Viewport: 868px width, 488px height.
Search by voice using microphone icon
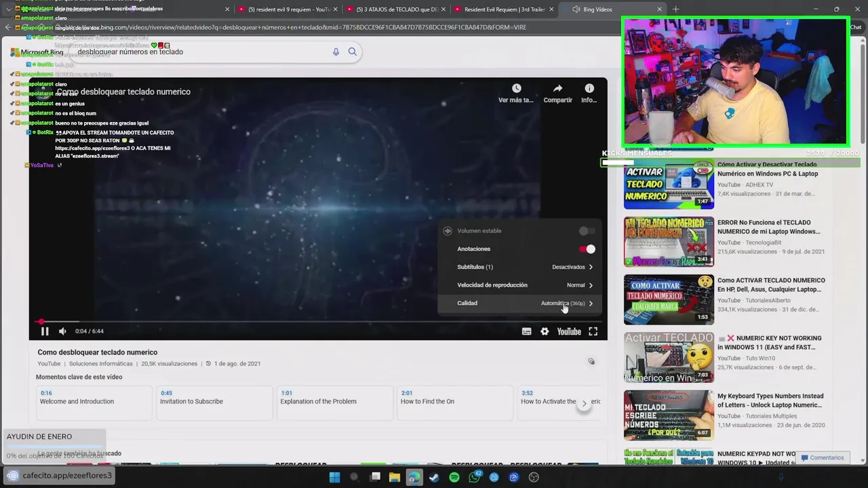pyautogui.click(x=336, y=52)
